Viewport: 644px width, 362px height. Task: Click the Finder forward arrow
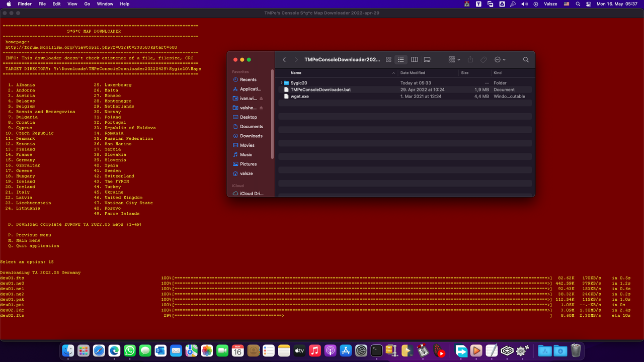(296, 59)
